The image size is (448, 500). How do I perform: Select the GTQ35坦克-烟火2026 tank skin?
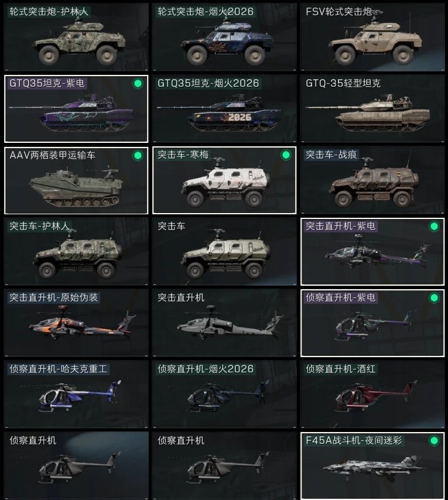pos(224,109)
